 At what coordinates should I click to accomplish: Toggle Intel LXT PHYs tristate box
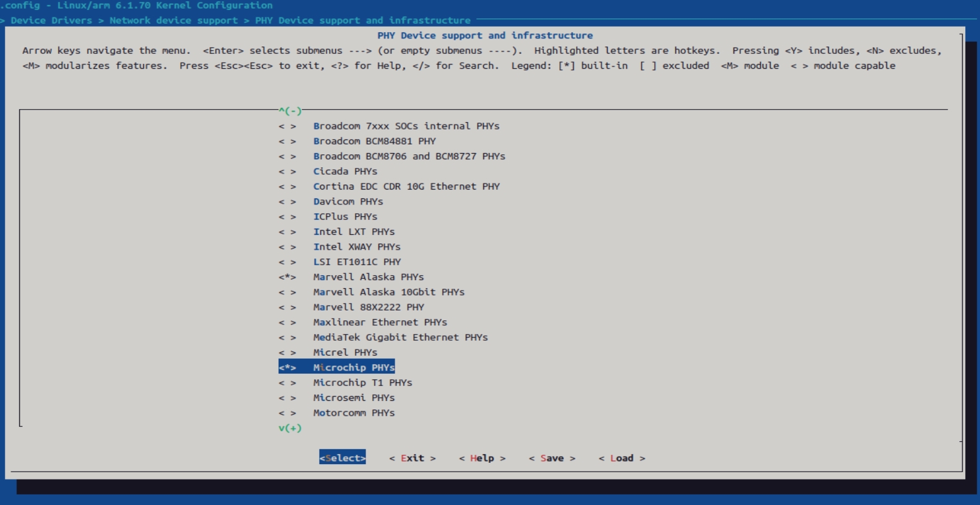(x=287, y=232)
